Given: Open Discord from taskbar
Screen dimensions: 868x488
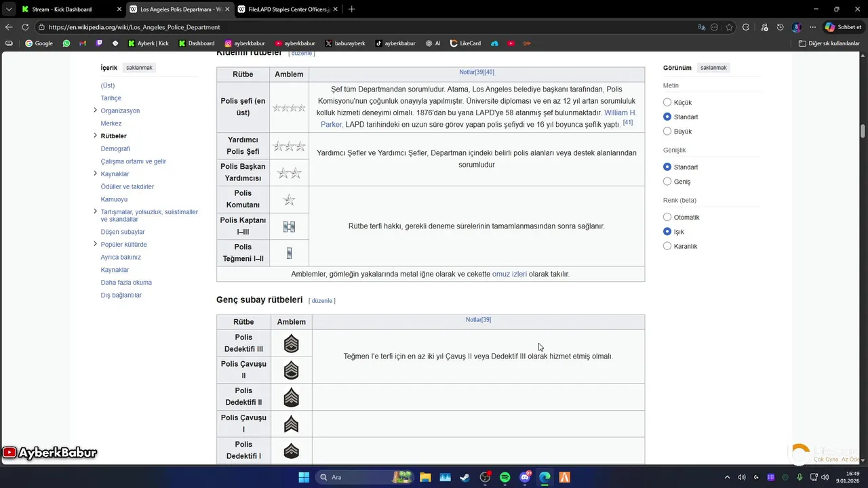Looking at the screenshot, I should coord(525,477).
